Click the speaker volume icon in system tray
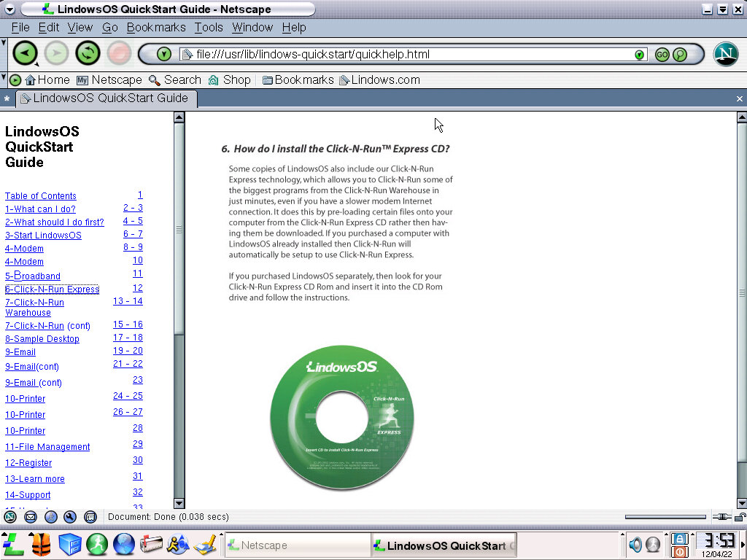The image size is (747, 560). point(635,545)
